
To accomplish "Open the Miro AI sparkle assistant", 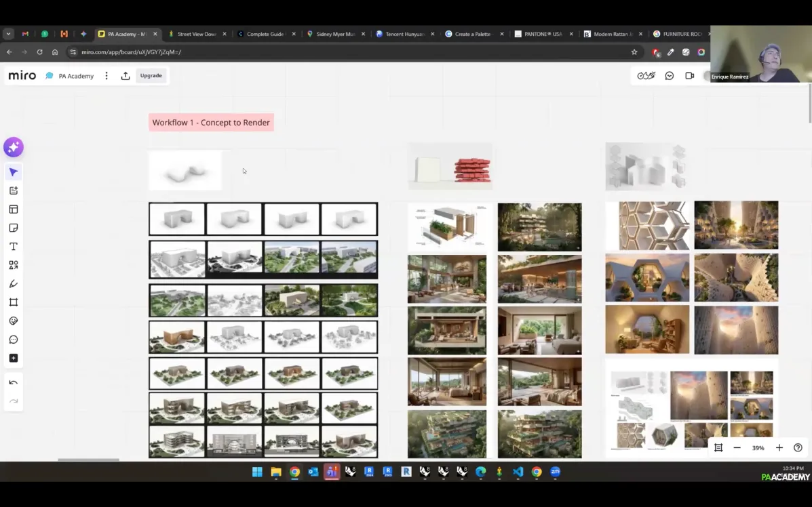I will (x=14, y=147).
